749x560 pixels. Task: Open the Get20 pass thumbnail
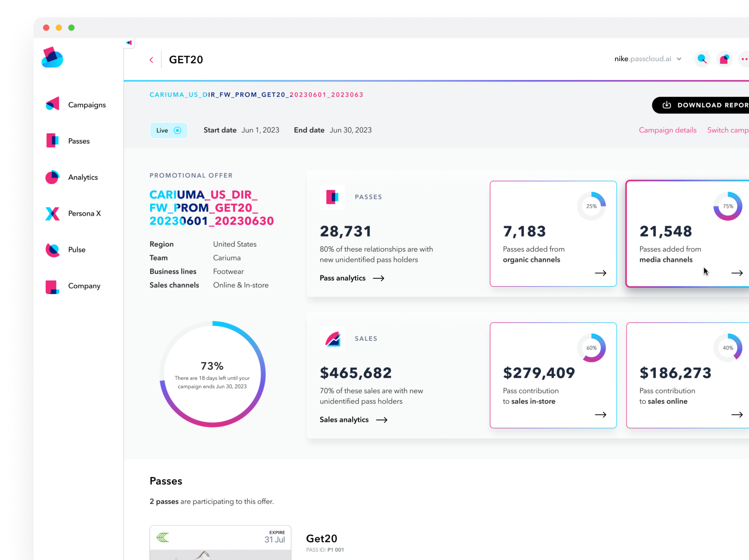[220, 543]
